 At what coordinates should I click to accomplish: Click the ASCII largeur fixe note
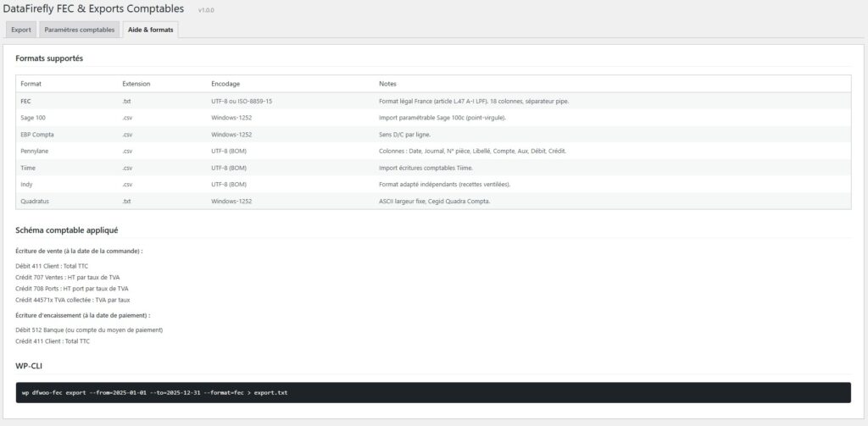point(435,202)
